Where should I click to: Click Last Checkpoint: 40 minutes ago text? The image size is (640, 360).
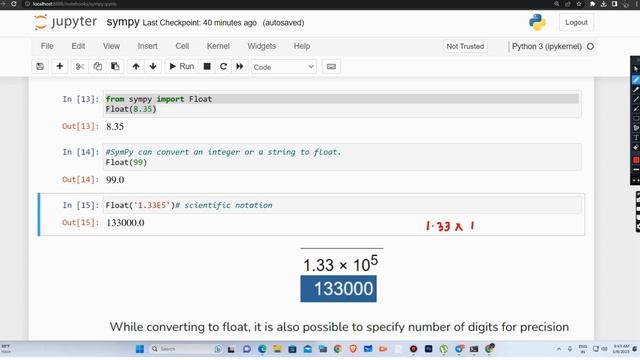coord(200,23)
